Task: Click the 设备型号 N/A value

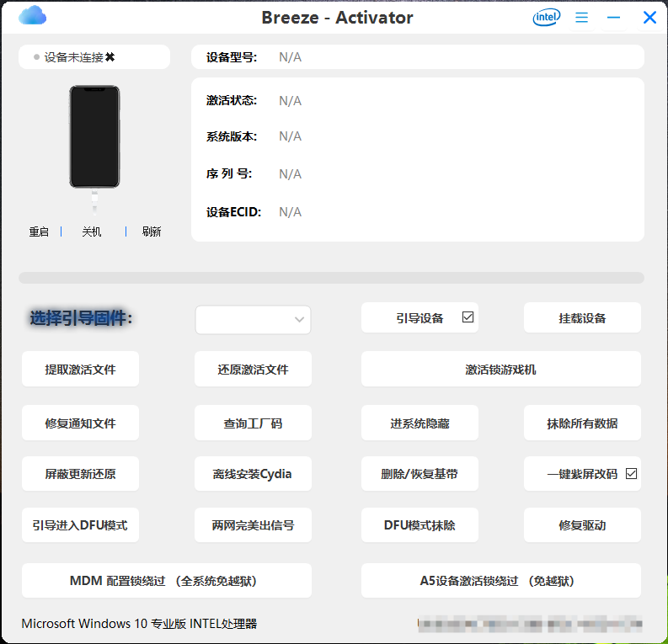Action: pyautogui.click(x=290, y=57)
